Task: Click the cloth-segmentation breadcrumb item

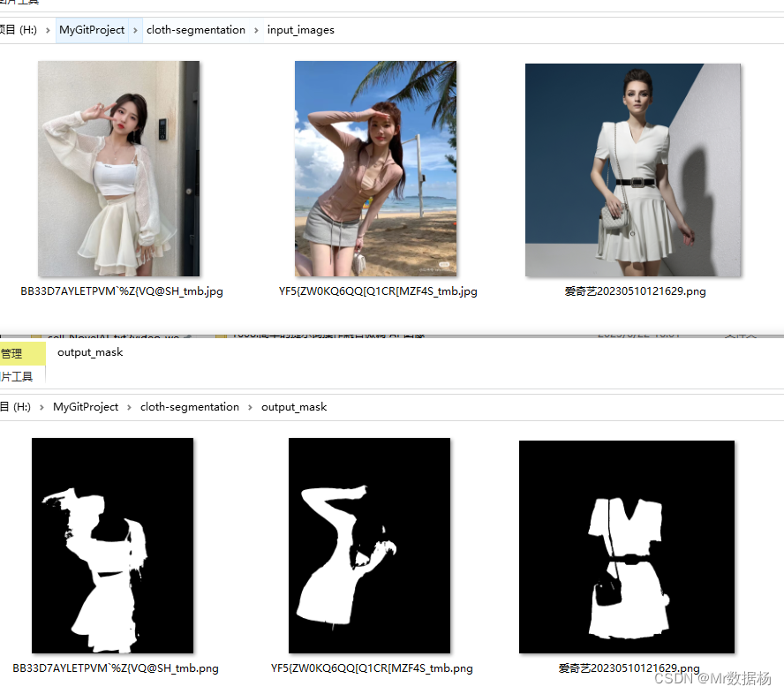Action: point(195,29)
